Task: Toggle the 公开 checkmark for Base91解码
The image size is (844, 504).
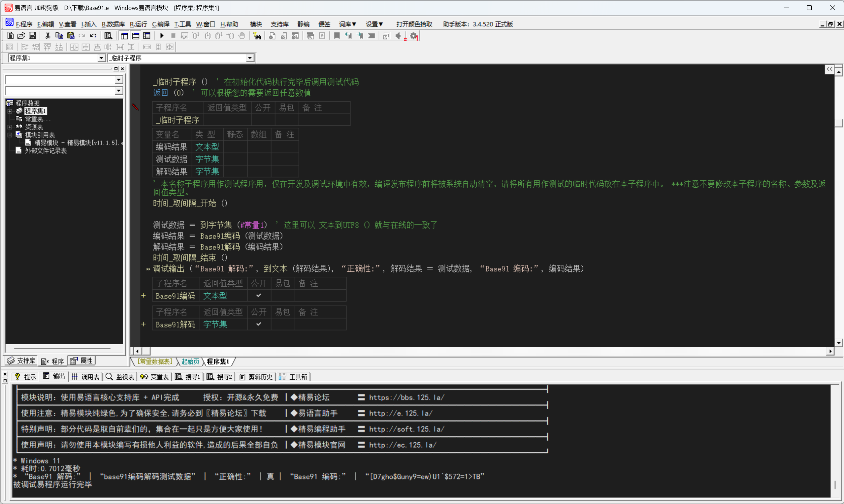Action: [258, 324]
